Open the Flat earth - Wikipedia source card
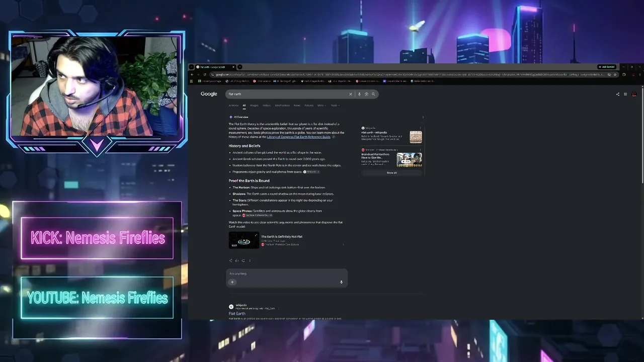Screen dimensions: 644x362 (374, 133)
